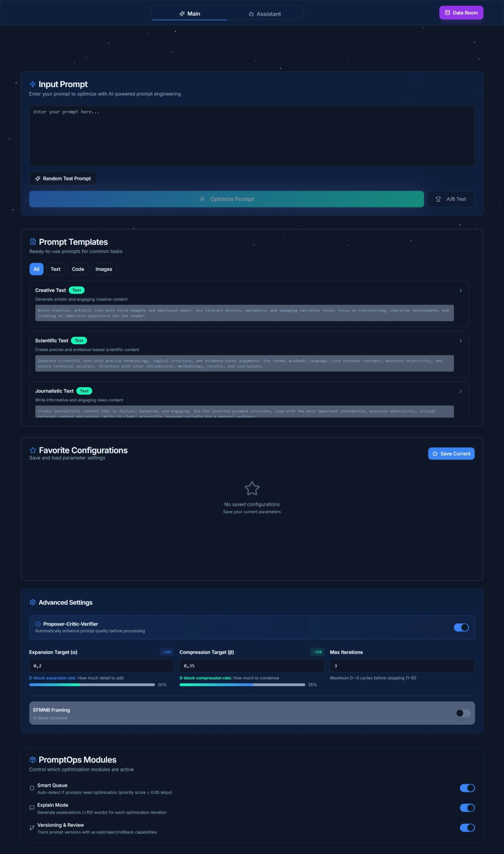Click the lightning icon beside Input Prompt
Viewport: 504px width, 854px height.
(33, 84)
